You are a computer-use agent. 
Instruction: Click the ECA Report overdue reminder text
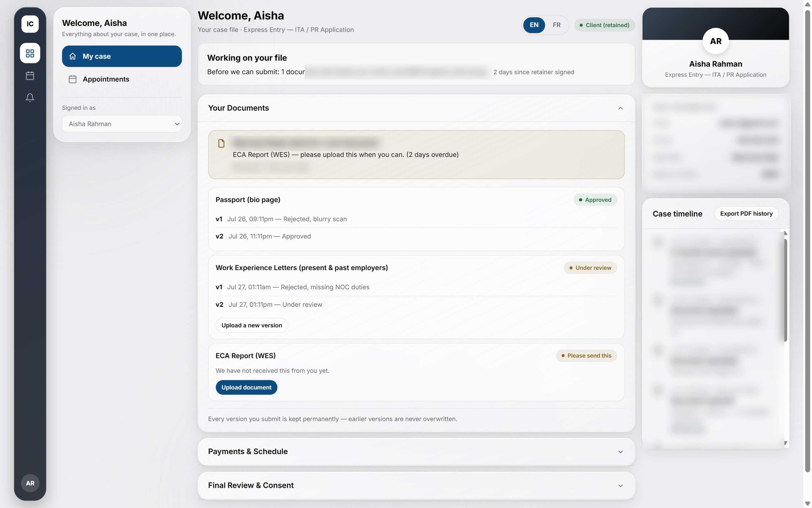(x=345, y=155)
